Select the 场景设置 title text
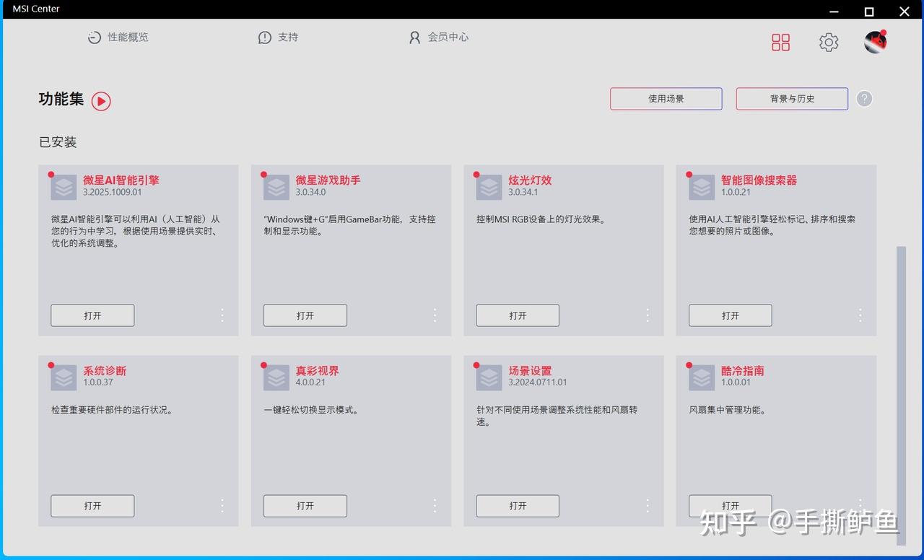The width and height of the screenshot is (924, 560). 530,371
